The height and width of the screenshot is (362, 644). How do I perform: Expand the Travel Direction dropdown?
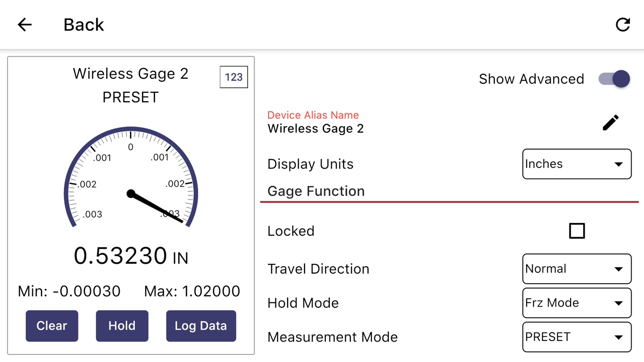(577, 269)
